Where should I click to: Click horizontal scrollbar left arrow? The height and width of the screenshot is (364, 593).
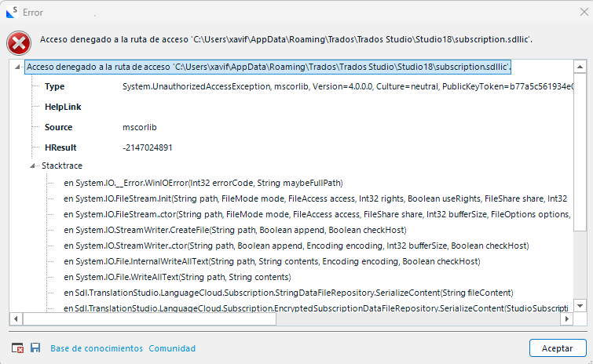(x=16, y=319)
